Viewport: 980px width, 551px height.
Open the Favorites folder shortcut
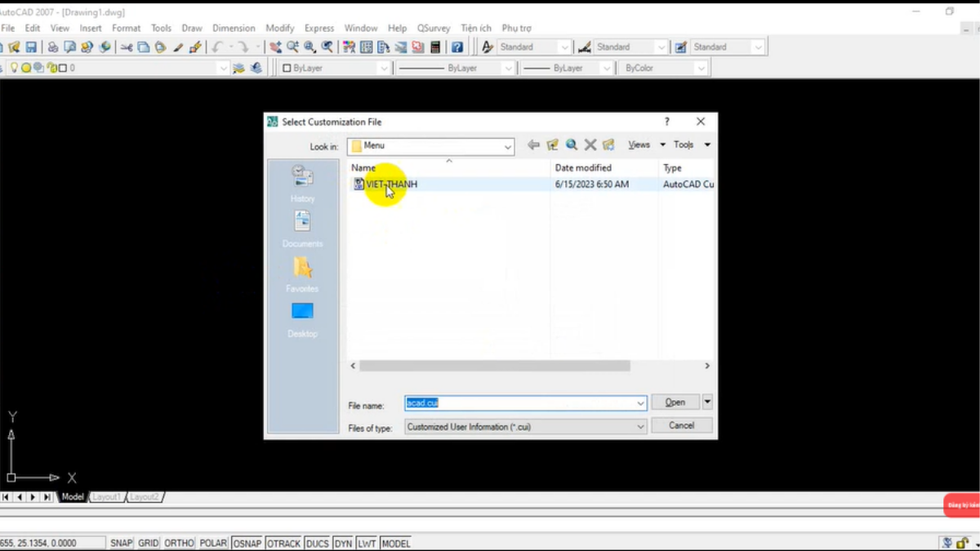(x=302, y=273)
